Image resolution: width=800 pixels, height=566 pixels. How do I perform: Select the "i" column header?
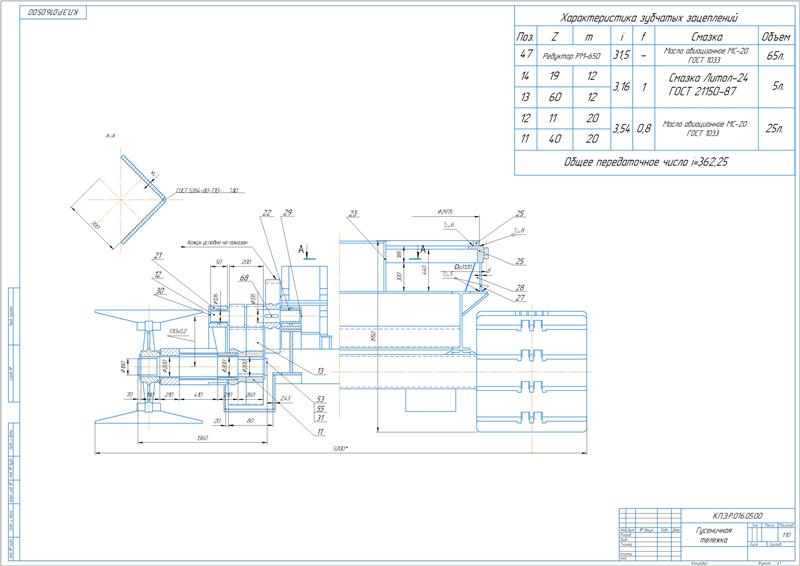tap(622, 37)
